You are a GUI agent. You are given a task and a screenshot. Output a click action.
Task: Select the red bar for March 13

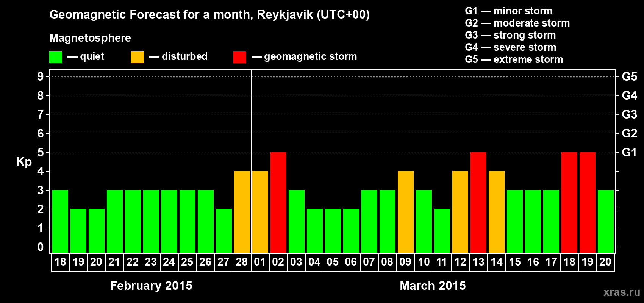tap(478, 202)
